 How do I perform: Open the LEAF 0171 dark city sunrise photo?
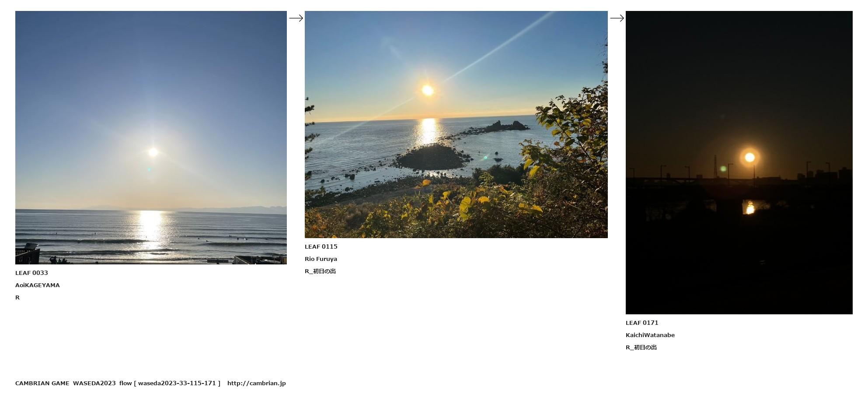point(739,162)
